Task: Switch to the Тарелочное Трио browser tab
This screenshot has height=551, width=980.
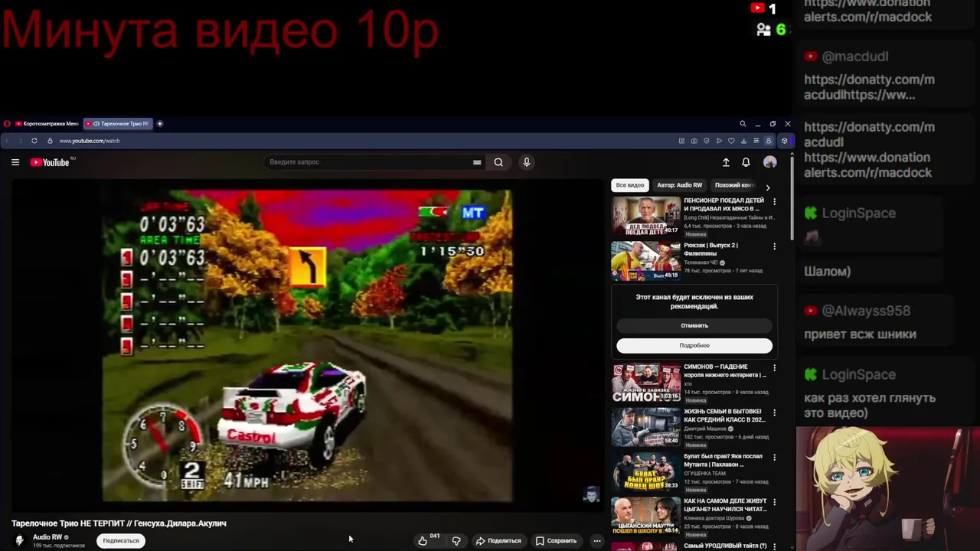Action: pos(118,123)
